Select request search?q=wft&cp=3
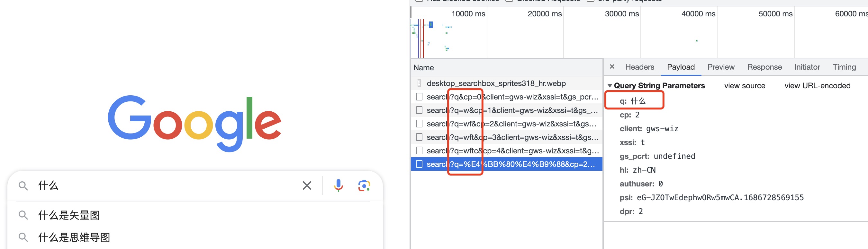Viewport: 868px width, 249px height. (506, 137)
